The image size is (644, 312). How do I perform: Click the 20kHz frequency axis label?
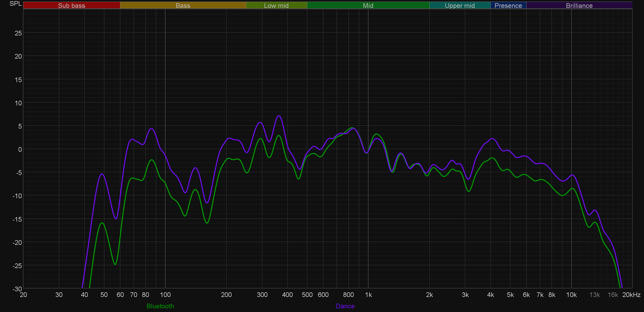(x=633, y=295)
